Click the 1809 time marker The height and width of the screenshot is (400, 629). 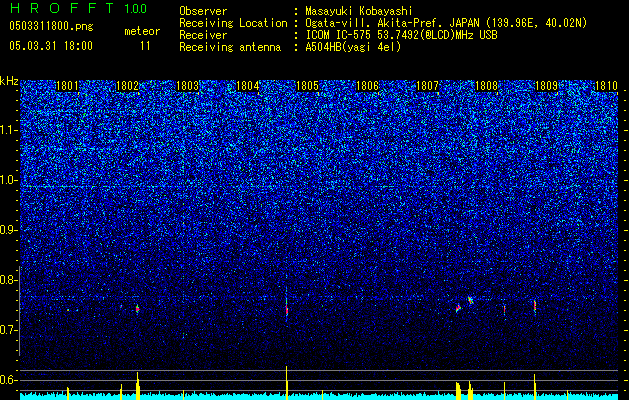[546, 86]
